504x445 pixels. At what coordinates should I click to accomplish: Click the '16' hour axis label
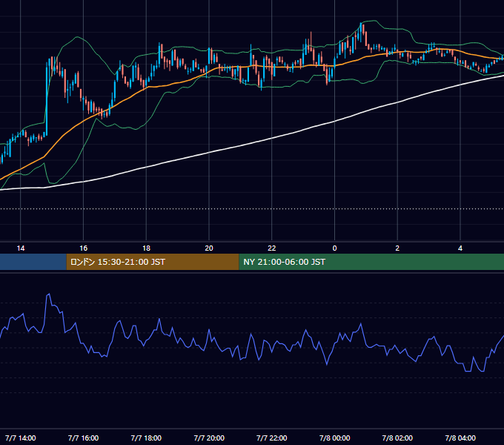[83, 248]
